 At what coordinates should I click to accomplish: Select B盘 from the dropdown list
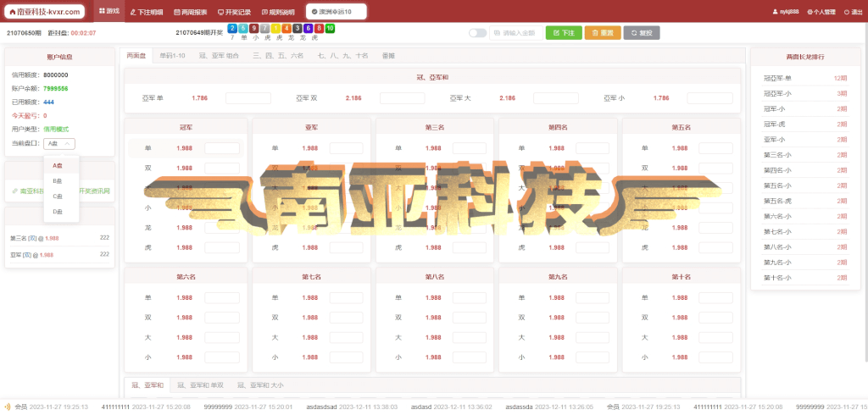click(x=61, y=181)
